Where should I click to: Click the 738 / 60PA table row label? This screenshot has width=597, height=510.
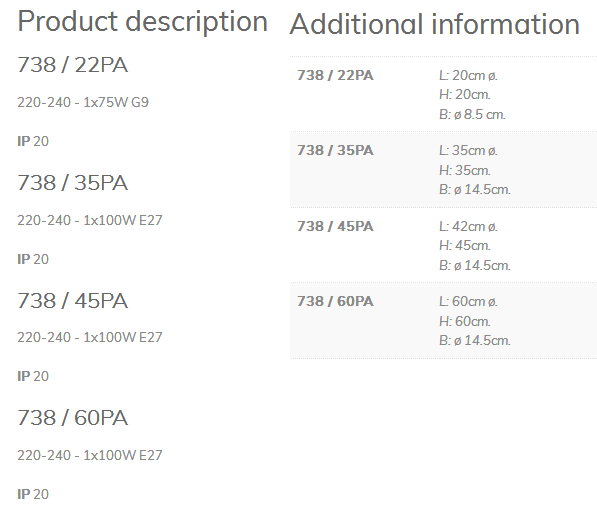point(335,301)
